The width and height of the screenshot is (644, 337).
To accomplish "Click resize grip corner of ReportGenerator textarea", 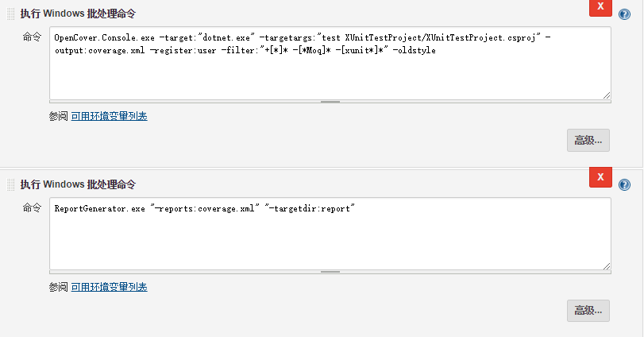I will (x=606, y=265).
